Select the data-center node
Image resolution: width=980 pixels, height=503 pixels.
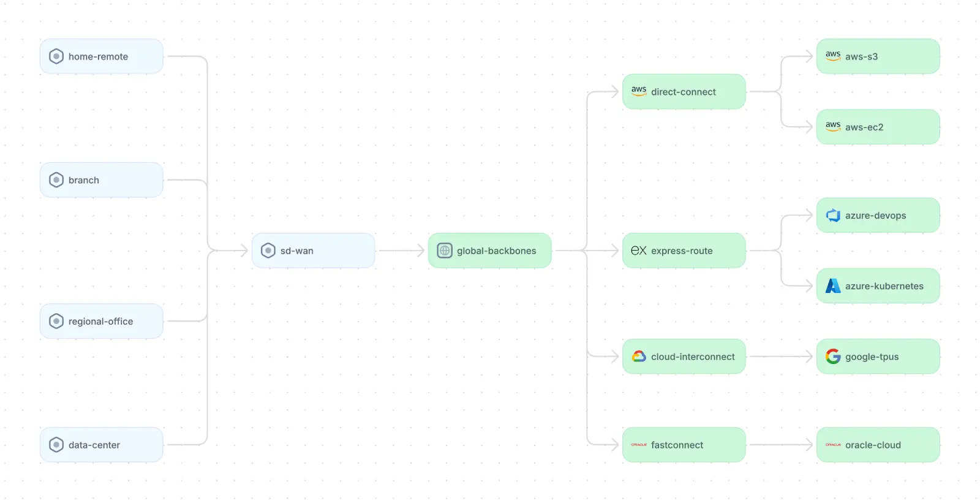pos(102,445)
